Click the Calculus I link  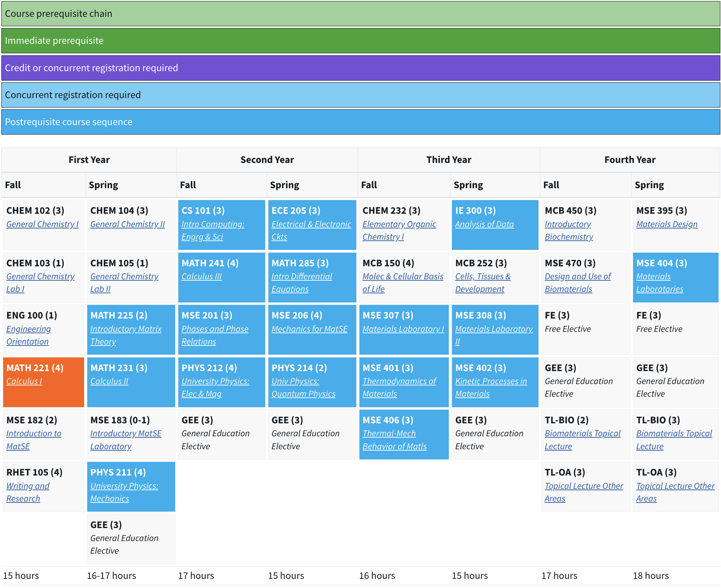tap(24, 381)
